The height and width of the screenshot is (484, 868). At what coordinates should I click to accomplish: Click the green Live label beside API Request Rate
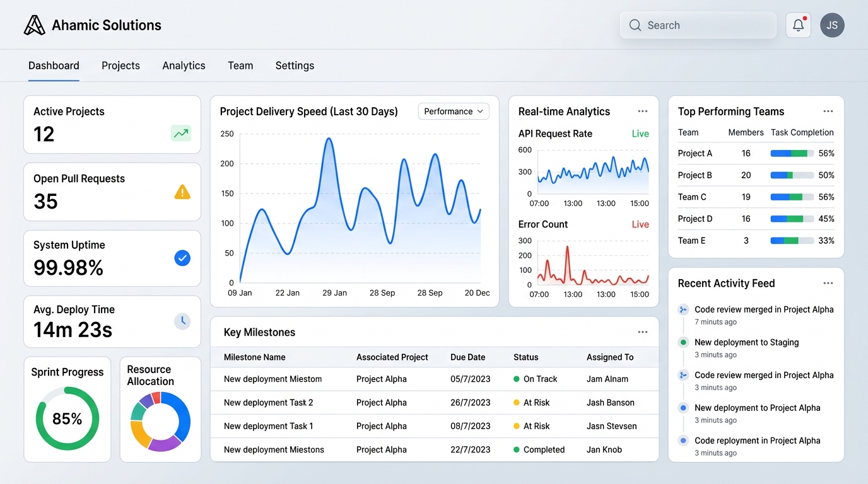(640, 134)
